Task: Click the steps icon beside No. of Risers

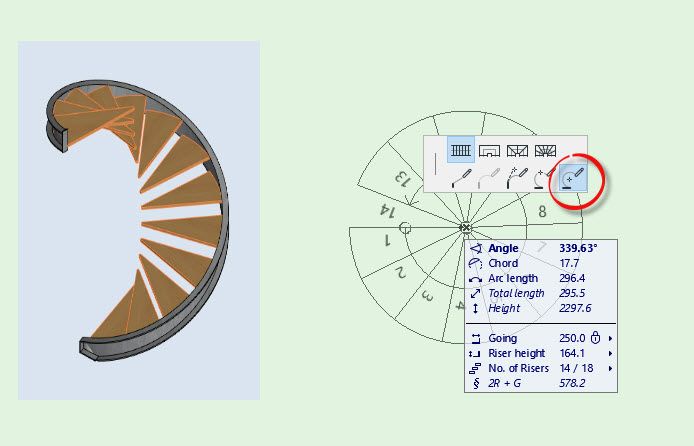Action: point(475,368)
